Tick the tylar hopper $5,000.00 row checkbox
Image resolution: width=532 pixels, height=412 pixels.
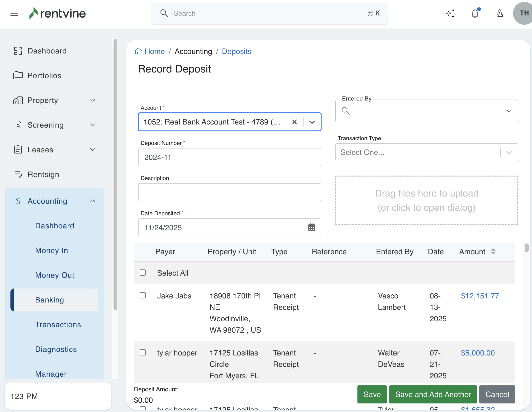tap(143, 352)
